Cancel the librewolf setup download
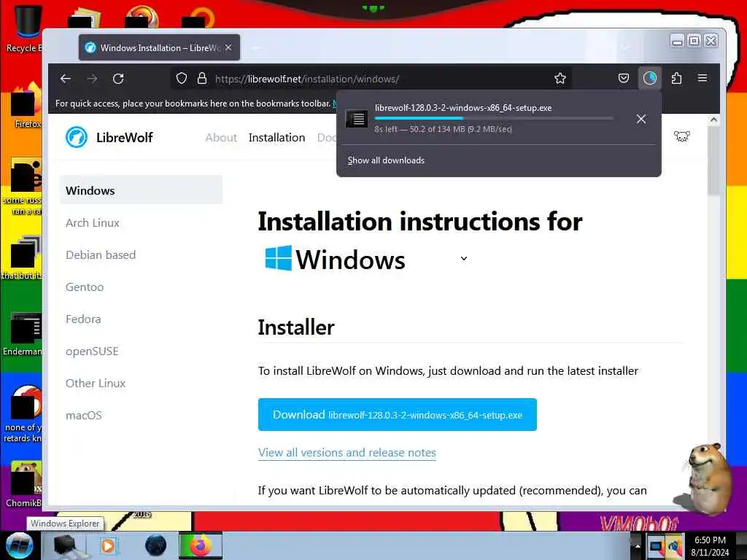The height and width of the screenshot is (560, 747). [x=641, y=119]
